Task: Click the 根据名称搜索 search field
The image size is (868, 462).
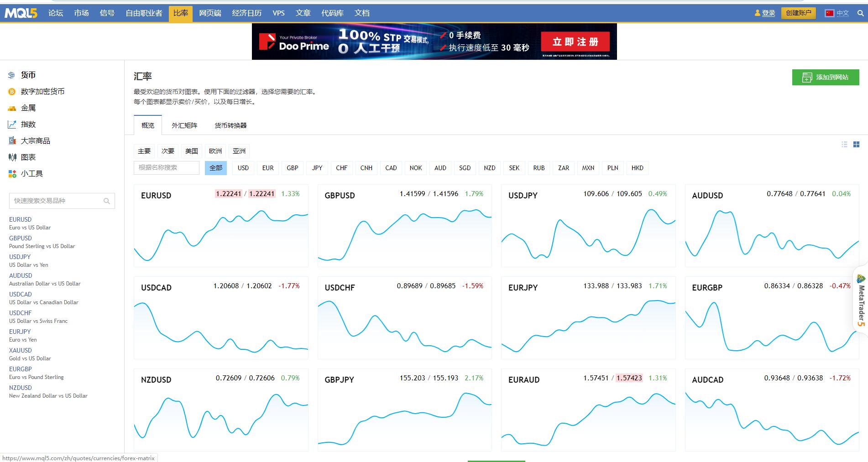Action: (166, 168)
